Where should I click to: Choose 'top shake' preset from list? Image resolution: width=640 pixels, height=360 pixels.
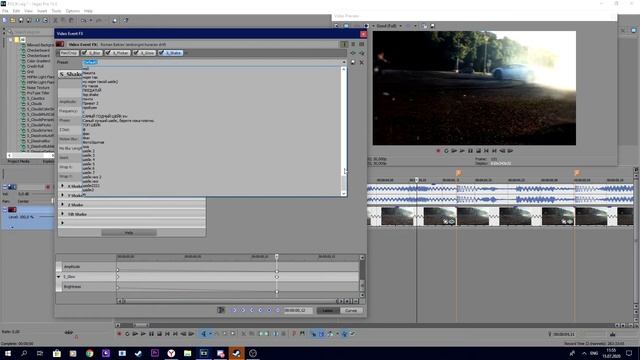pos(91,95)
